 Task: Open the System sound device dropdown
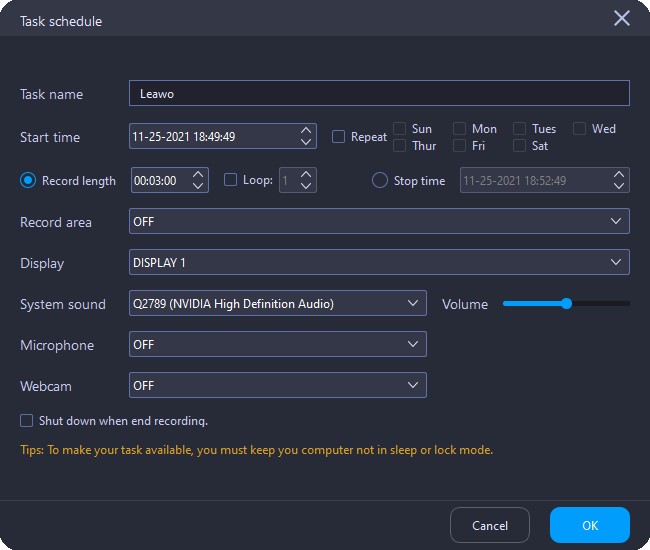278,303
